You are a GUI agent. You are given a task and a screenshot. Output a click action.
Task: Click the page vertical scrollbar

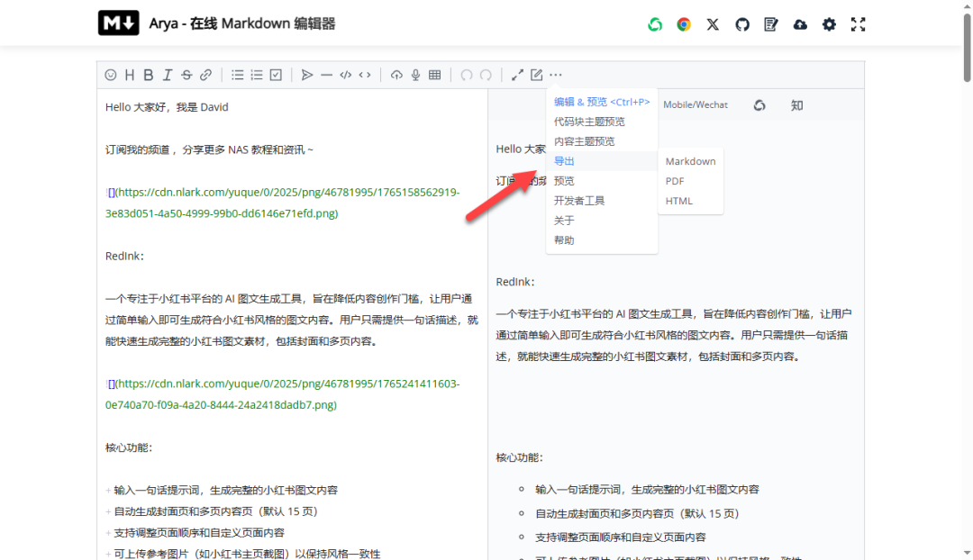(967, 50)
